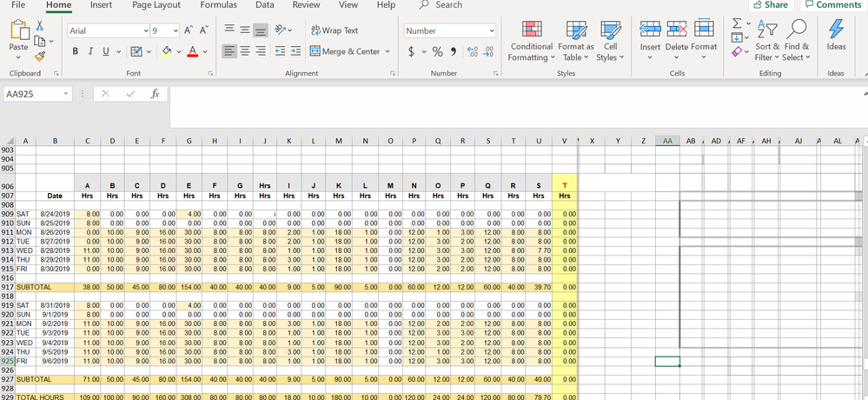Open the Arial font name dropdown
The width and height of the screenshot is (868, 400).
point(146,31)
